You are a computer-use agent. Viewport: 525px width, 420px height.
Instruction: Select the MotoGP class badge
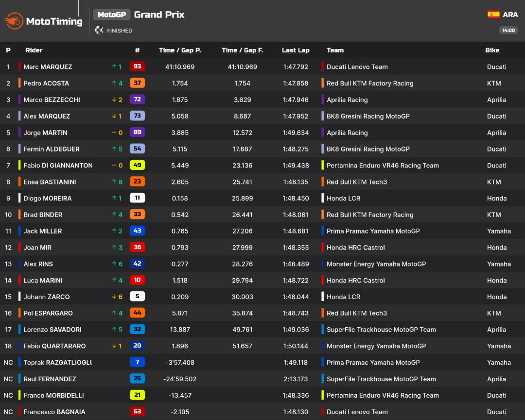tap(111, 15)
